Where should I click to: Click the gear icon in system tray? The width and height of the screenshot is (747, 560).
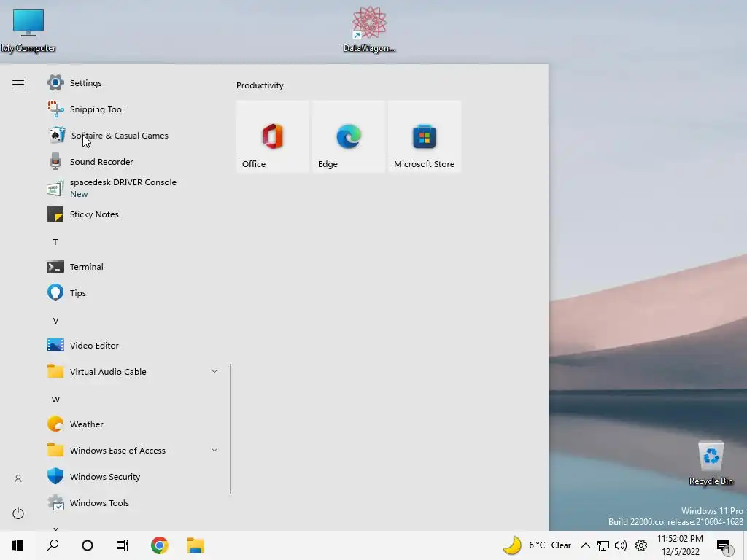[x=641, y=545]
